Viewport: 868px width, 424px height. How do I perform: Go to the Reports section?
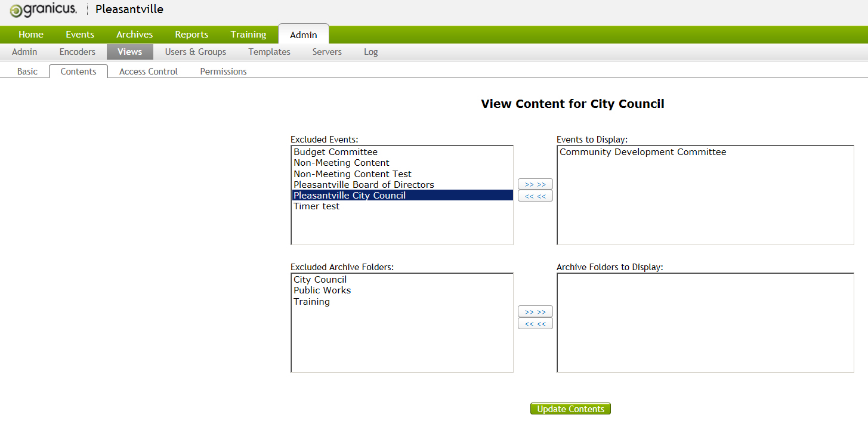pos(191,34)
